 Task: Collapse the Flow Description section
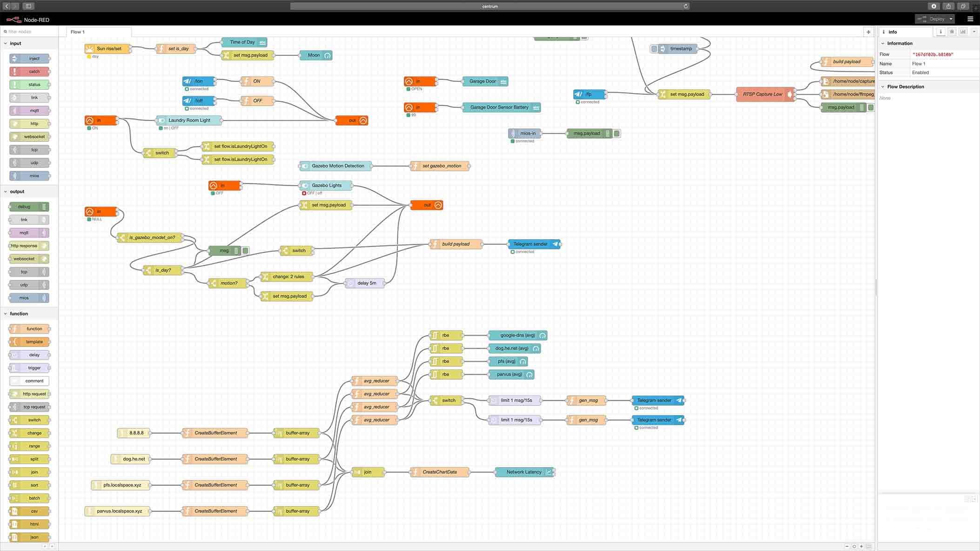928,87
